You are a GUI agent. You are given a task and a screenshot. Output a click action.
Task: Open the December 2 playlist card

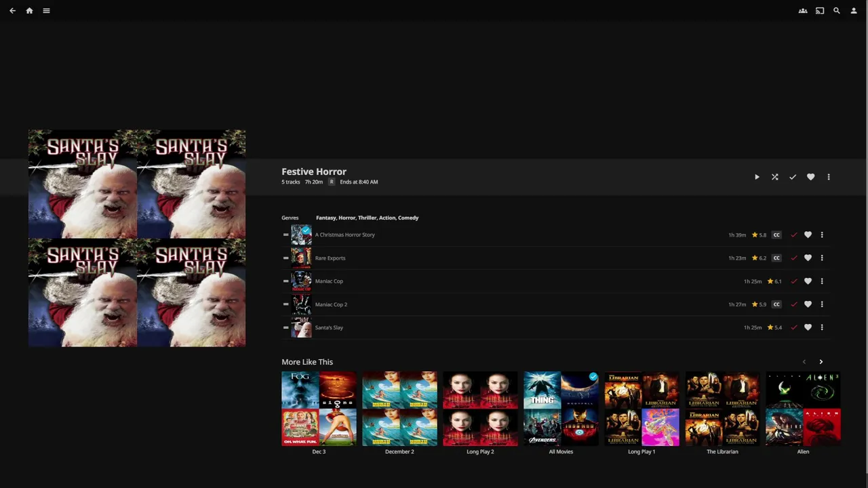399,409
